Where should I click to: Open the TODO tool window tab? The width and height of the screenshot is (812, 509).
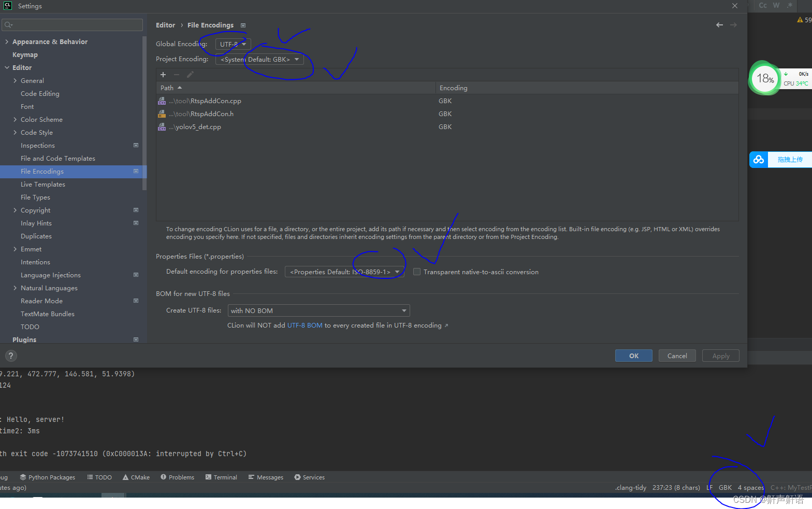point(99,477)
